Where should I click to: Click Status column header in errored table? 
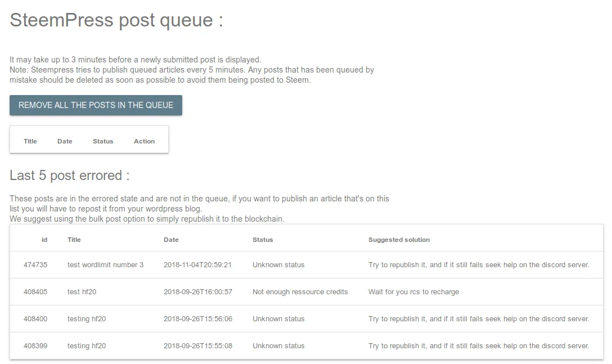coord(263,240)
